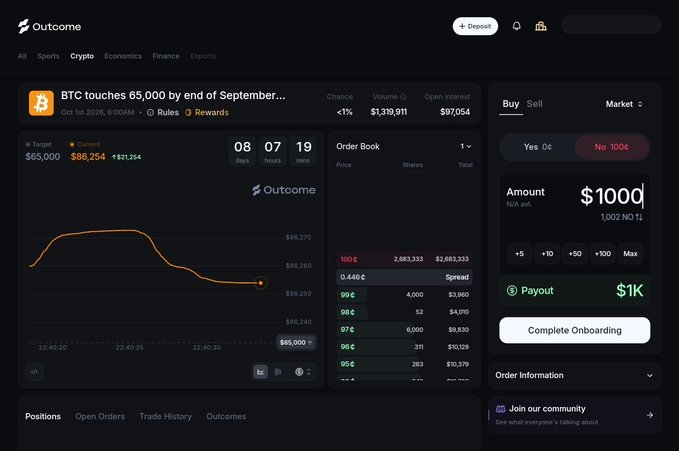Click the $1,319,911 volume value
Screen dimensions: 679x451
point(388,112)
